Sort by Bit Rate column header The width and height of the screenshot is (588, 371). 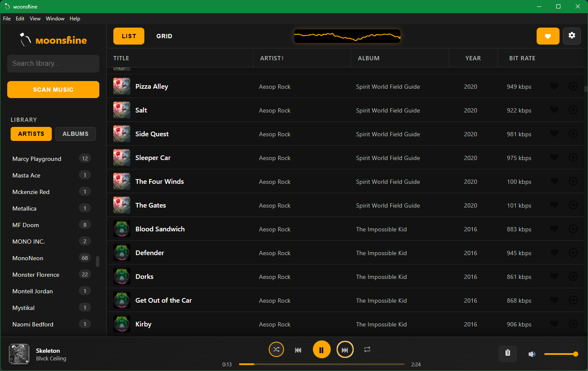coord(522,58)
